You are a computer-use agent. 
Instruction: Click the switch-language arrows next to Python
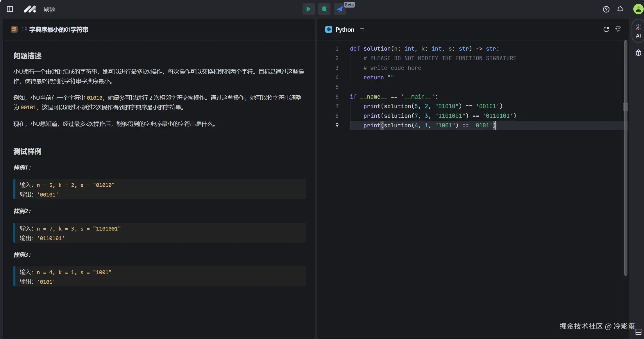(x=362, y=29)
